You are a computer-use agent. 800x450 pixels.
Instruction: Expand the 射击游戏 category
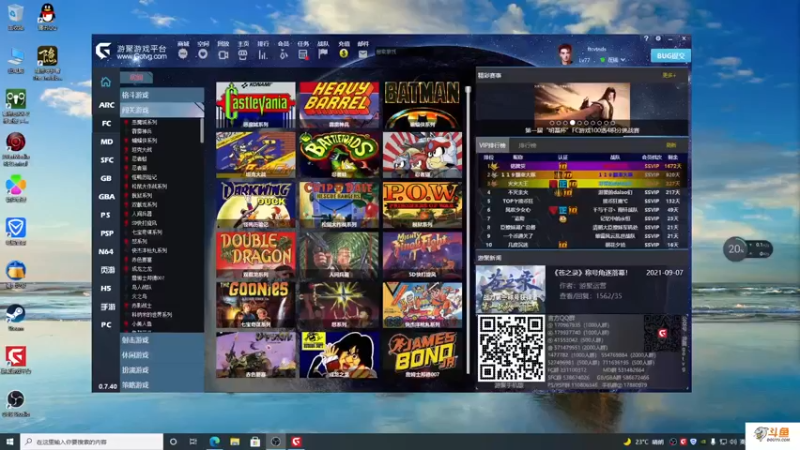click(162, 340)
